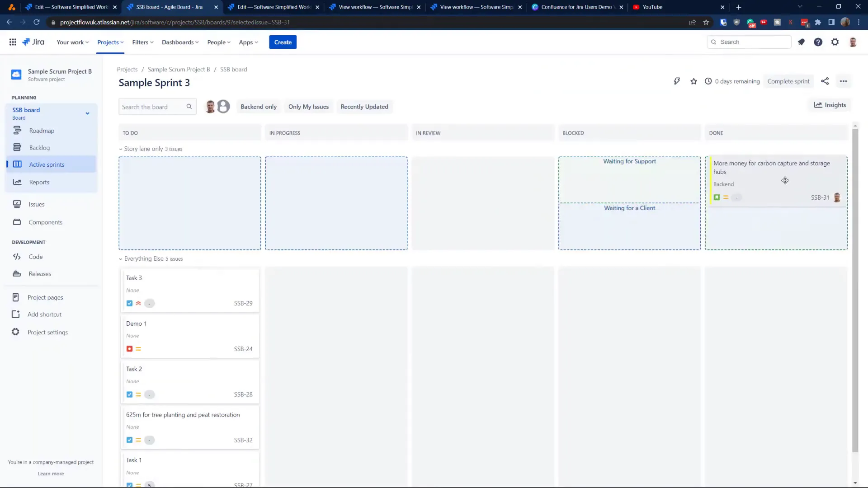The image size is (868, 488).
Task: Switch to the Confluence for Jira Users tab
Action: [x=577, y=7]
